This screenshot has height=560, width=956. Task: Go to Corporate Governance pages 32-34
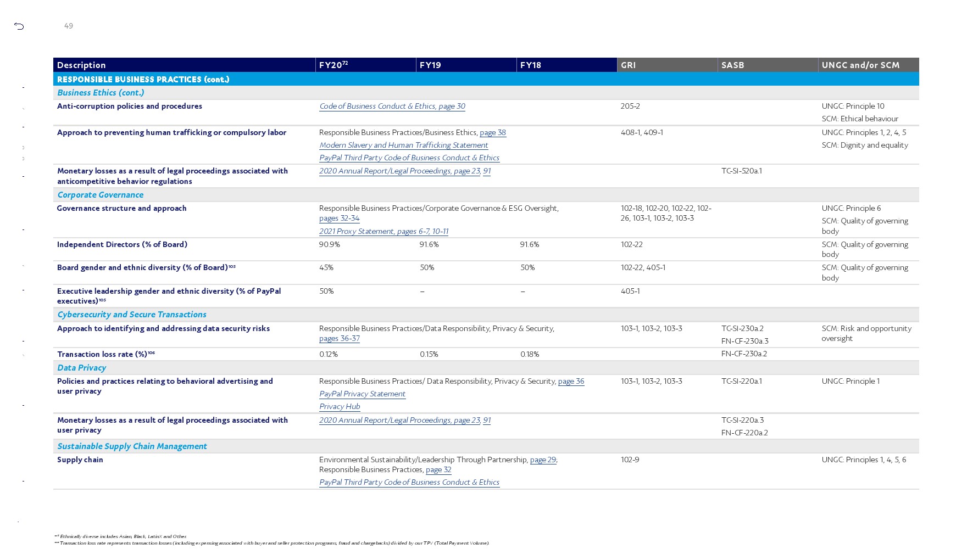[339, 219]
